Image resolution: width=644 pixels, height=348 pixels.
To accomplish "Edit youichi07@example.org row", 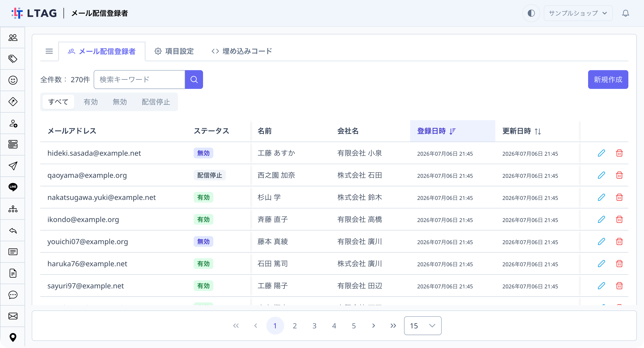I will click(601, 241).
